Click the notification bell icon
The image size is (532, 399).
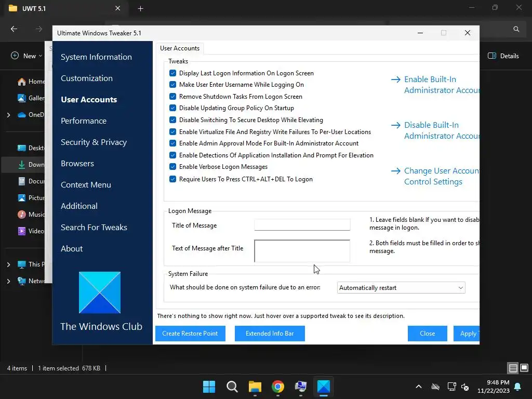click(518, 387)
